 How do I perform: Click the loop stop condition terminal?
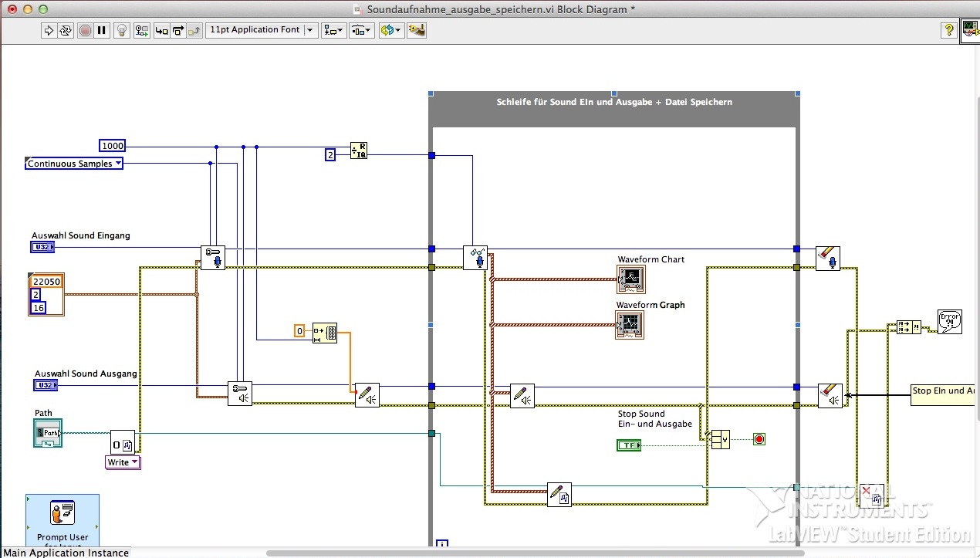pyautogui.click(x=759, y=439)
